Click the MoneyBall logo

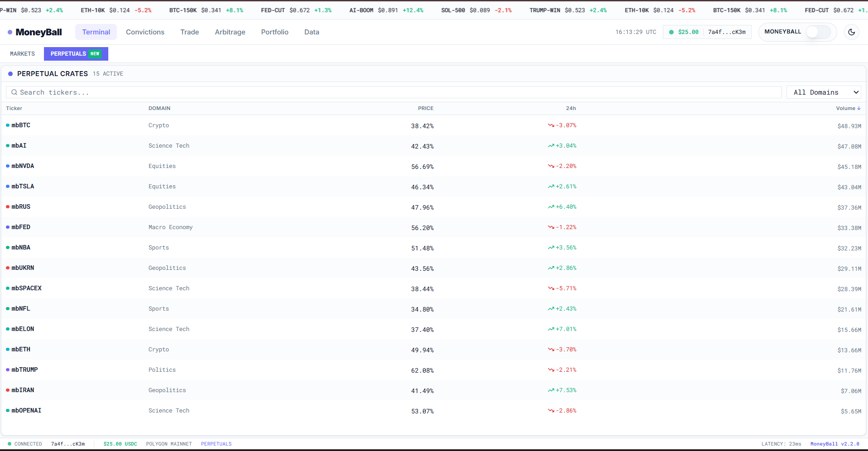(35, 32)
